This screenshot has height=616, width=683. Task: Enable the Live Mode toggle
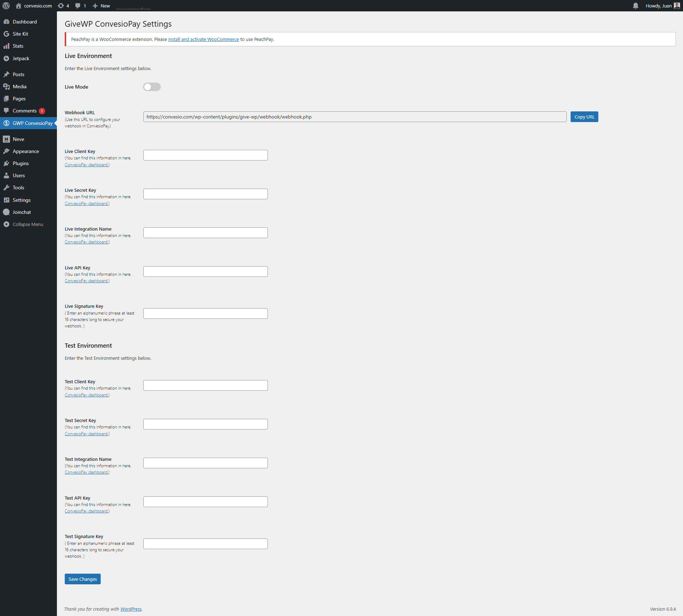(x=152, y=87)
